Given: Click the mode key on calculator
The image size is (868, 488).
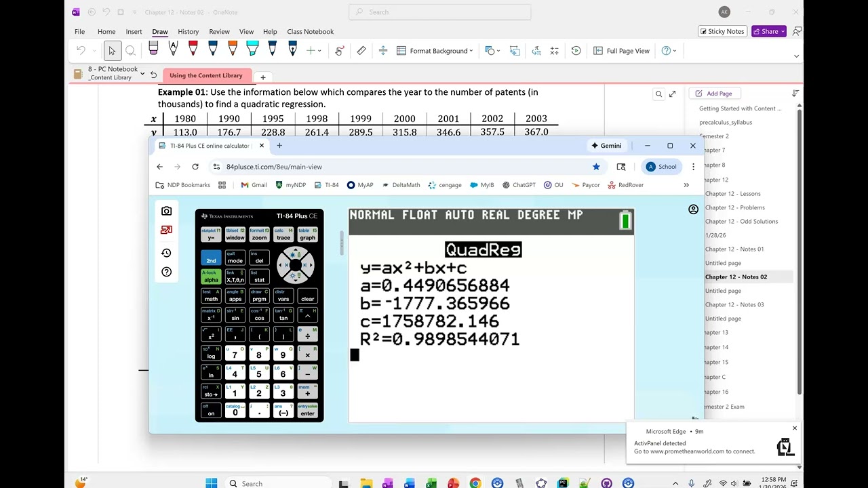Looking at the screenshot, I should point(235,258).
